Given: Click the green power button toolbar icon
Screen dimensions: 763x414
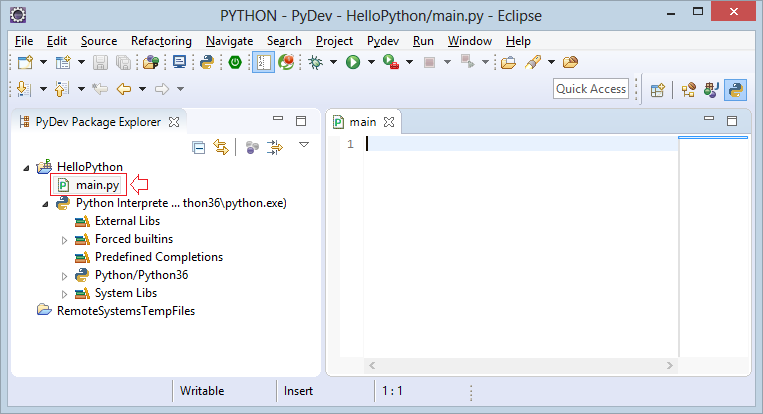Looking at the screenshot, I should [x=235, y=62].
